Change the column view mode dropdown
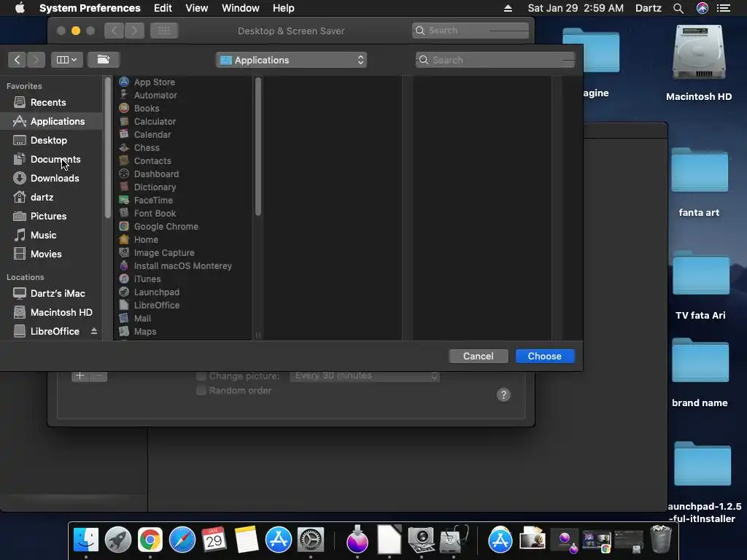Screen dimensions: 747x560 66,60
